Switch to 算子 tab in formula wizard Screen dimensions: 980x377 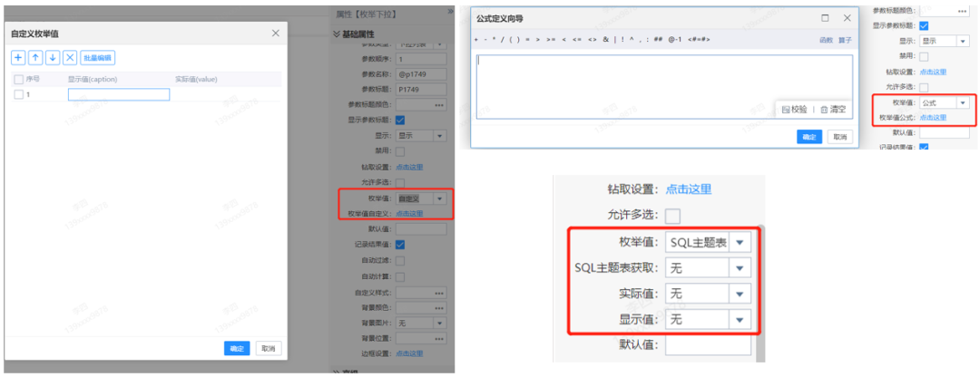[845, 41]
